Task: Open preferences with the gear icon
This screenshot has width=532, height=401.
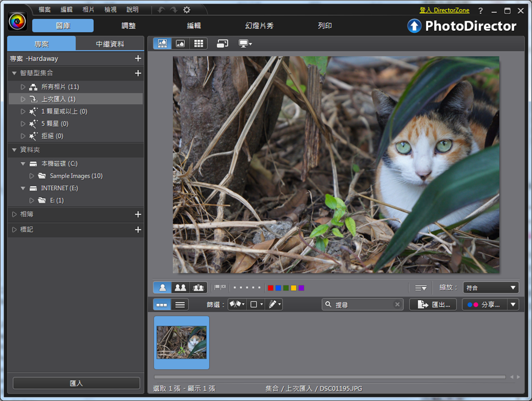Action: point(186,10)
